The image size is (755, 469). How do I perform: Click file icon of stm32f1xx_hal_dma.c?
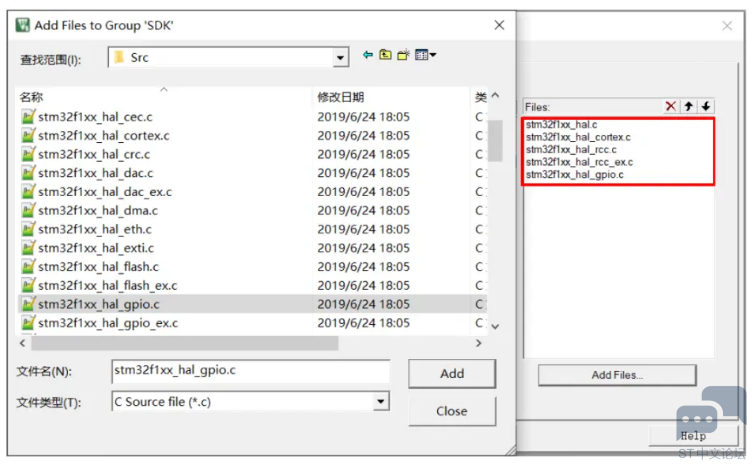28,210
